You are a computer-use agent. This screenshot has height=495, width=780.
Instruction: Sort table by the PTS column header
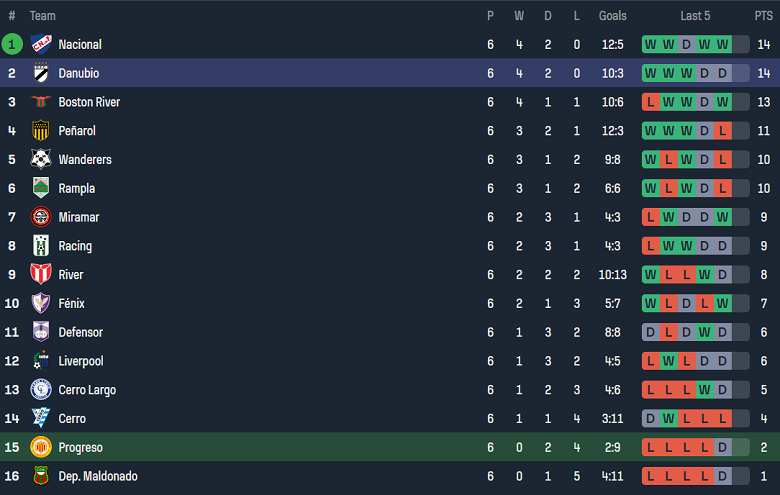tap(764, 16)
